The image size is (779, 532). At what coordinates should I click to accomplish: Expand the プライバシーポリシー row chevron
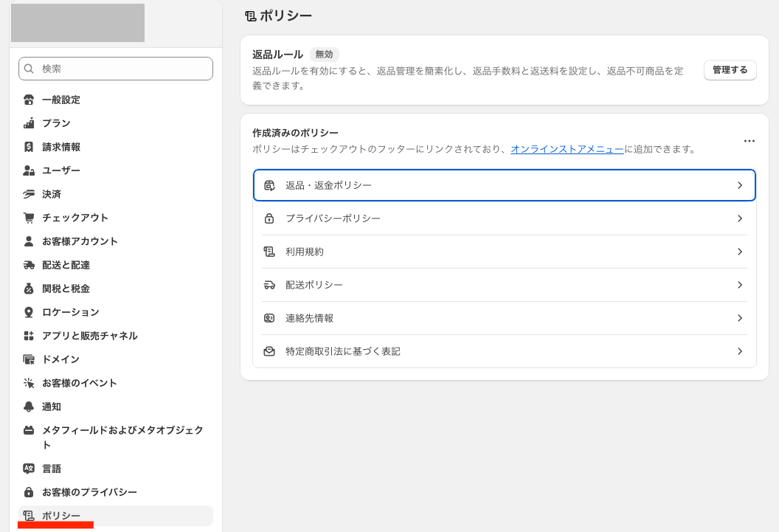point(739,218)
